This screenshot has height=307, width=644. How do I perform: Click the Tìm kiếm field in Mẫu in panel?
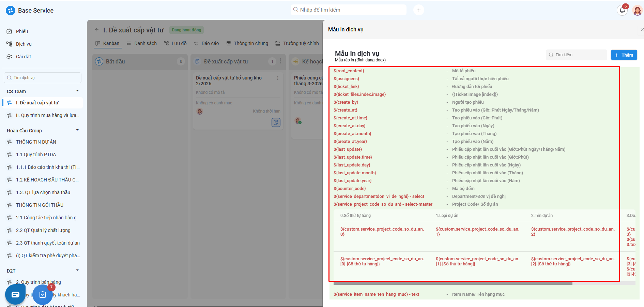(576, 55)
